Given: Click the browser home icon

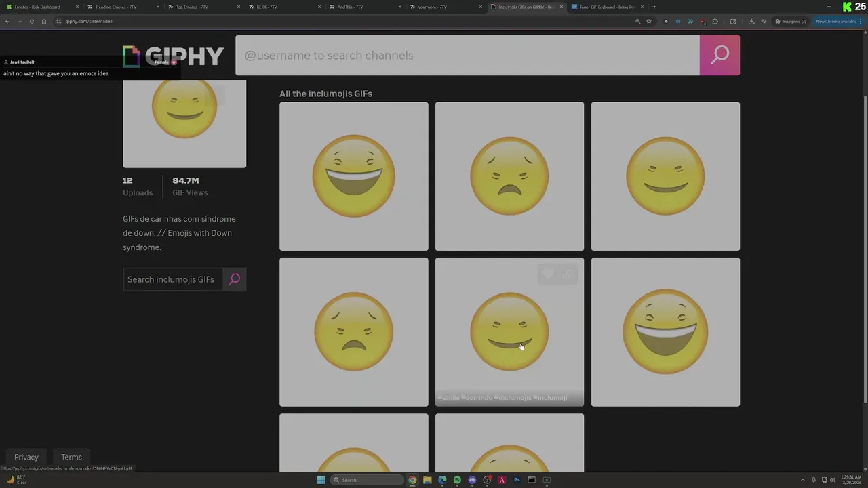Looking at the screenshot, I should tap(44, 21).
